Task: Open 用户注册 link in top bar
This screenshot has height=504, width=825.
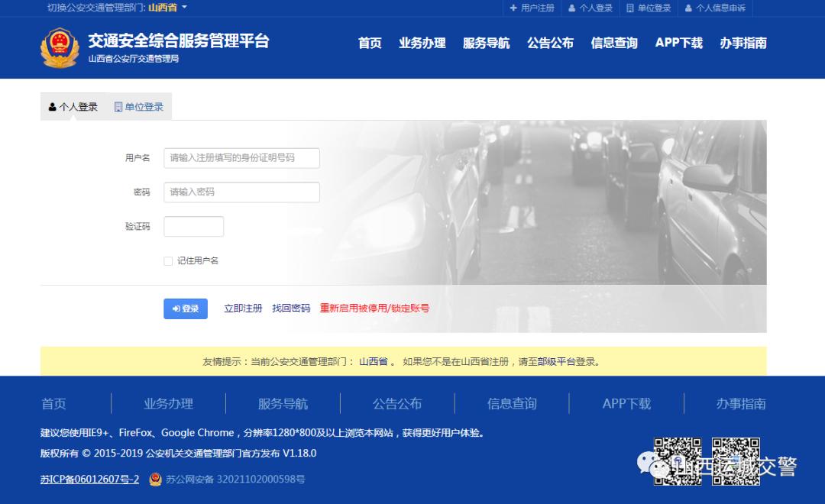Action: click(532, 8)
